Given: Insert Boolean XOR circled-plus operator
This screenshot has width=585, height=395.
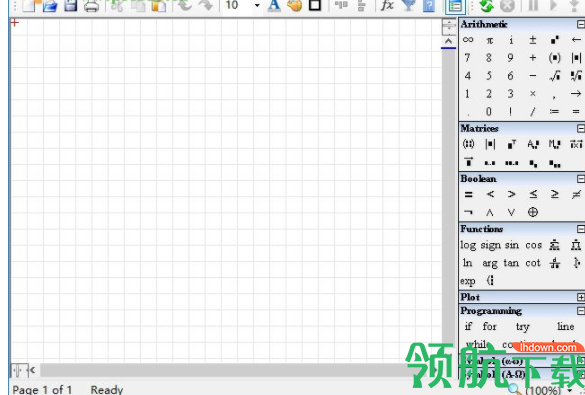Looking at the screenshot, I should (x=533, y=212).
